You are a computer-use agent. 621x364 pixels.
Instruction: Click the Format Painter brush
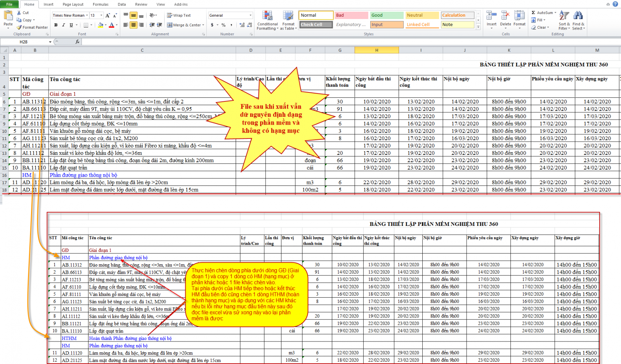click(19, 27)
